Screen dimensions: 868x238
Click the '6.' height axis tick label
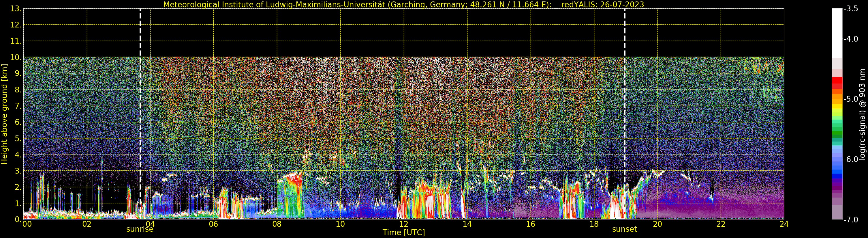[x=18, y=122]
